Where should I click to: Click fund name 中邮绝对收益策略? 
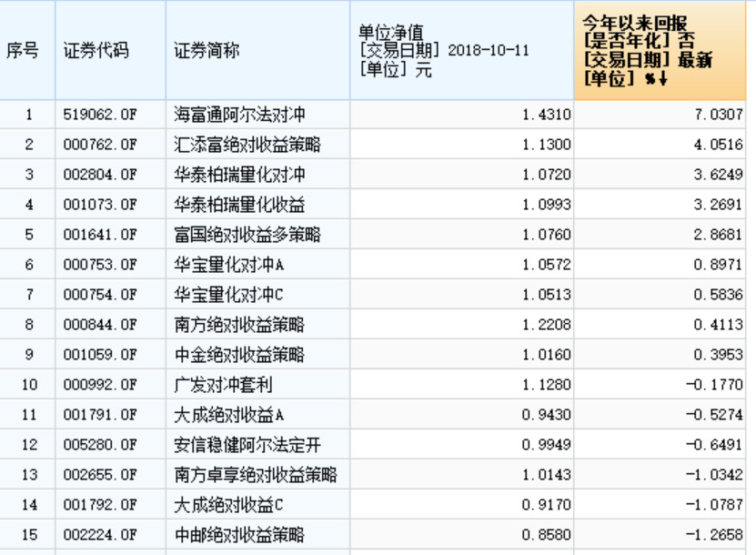(x=240, y=535)
